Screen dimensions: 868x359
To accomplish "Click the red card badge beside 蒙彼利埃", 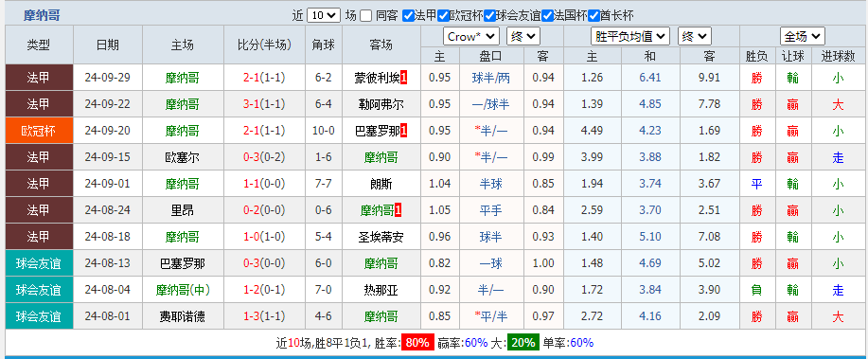I will coord(403,78).
